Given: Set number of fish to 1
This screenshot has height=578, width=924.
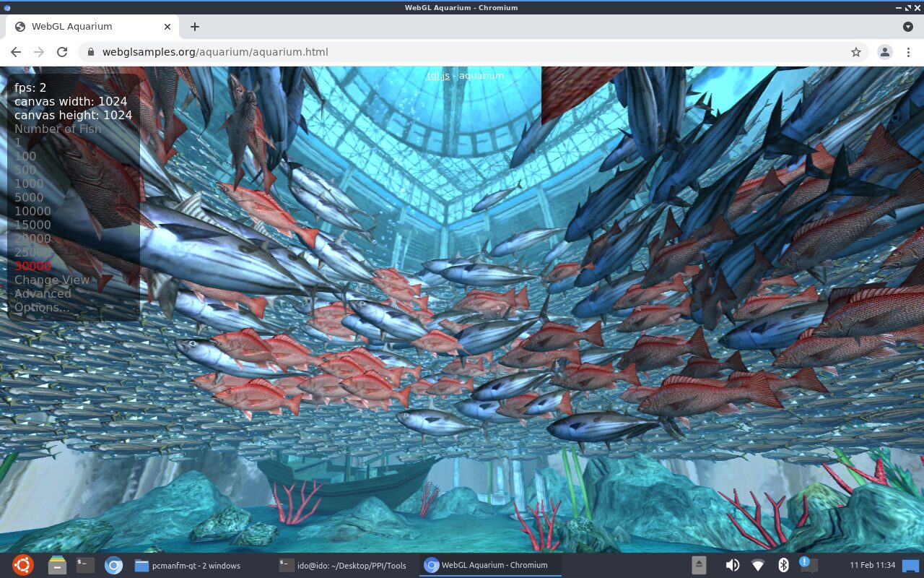Looking at the screenshot, I should click(x=18, y=142).
